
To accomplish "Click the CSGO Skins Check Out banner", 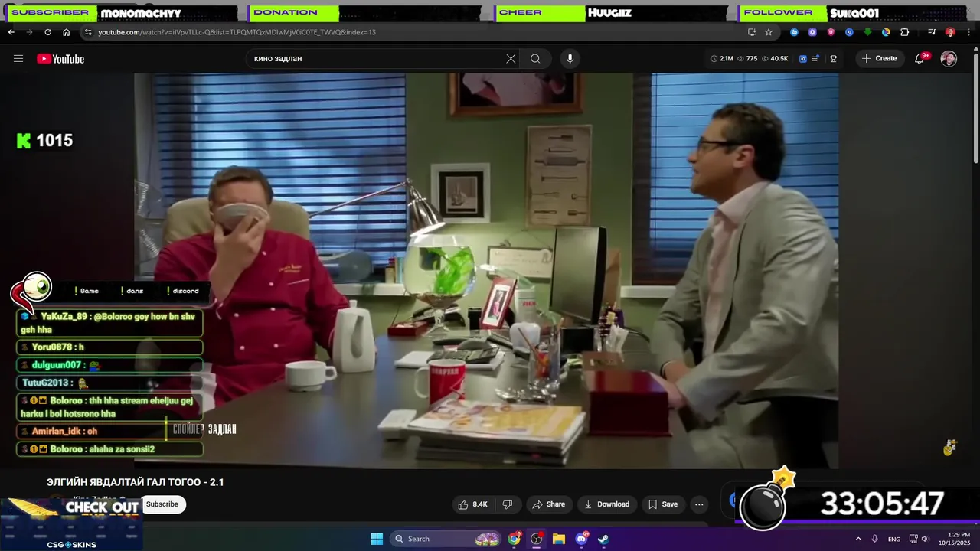I will pyautogui.click(x=71, y=524).
